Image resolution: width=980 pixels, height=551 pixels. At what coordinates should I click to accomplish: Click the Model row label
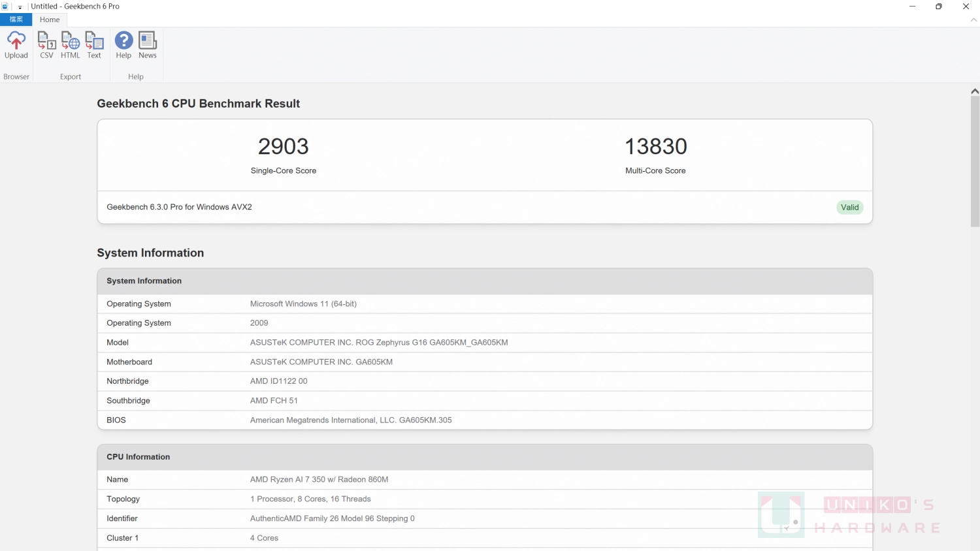pyautogui.click(x=118, y=342)
